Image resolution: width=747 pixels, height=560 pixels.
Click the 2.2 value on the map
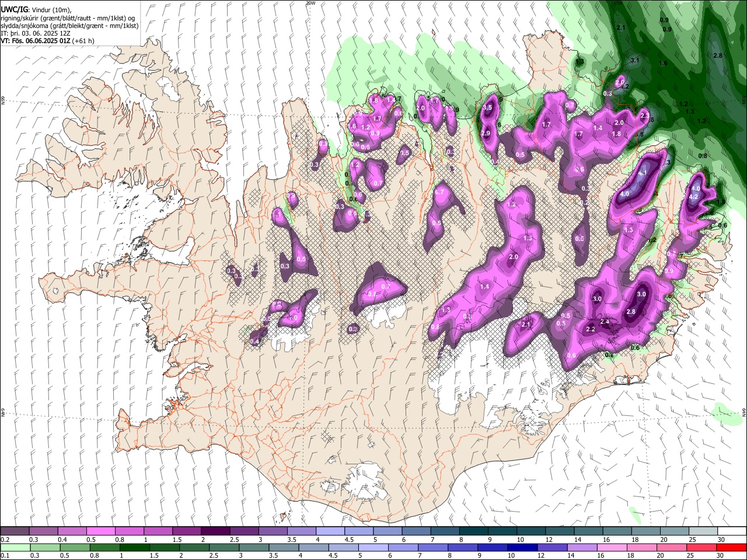(591, 329)
